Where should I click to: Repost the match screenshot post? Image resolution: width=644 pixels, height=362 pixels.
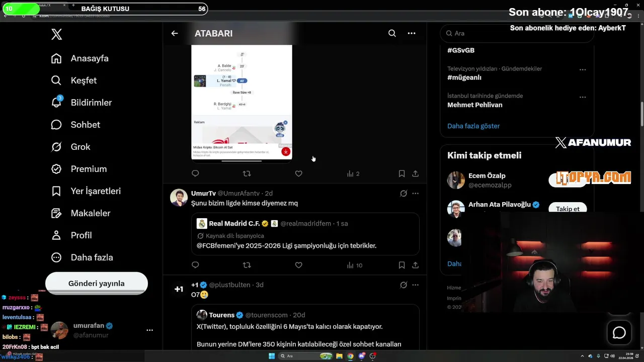pyautogui.click(x=247, y=173)
